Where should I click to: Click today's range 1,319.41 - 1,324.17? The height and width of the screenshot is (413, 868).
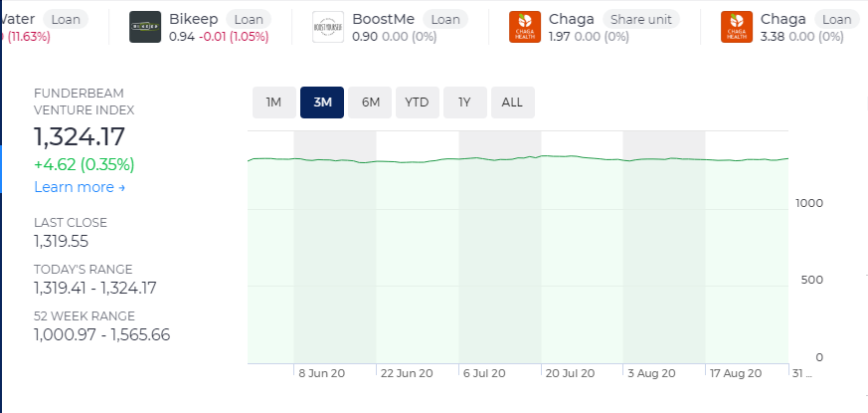(x=95, y=289)
